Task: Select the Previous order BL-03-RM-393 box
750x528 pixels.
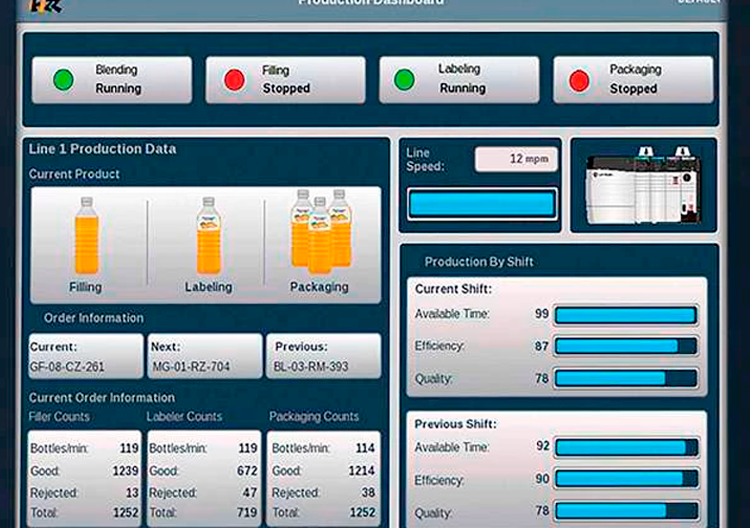Action: coord(323,357)
